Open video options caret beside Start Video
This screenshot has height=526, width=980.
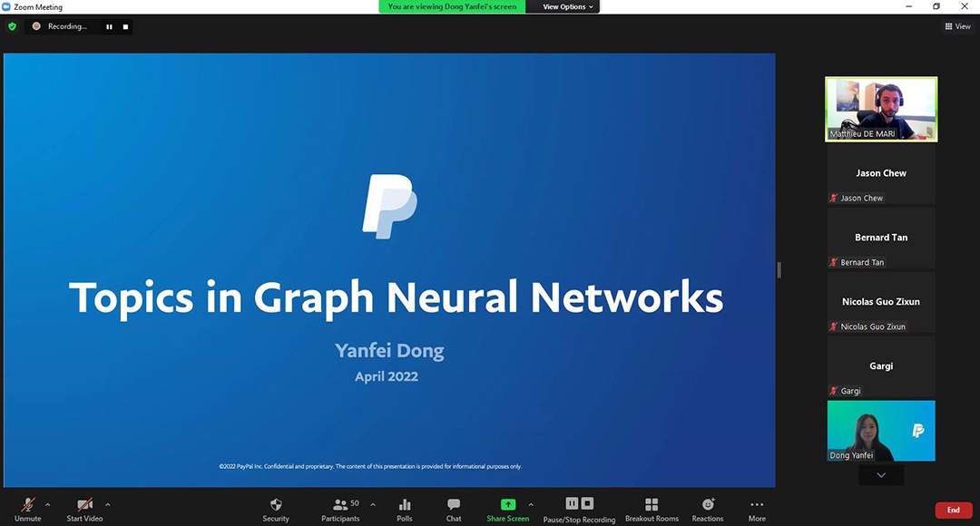click(x=107, y=505)
